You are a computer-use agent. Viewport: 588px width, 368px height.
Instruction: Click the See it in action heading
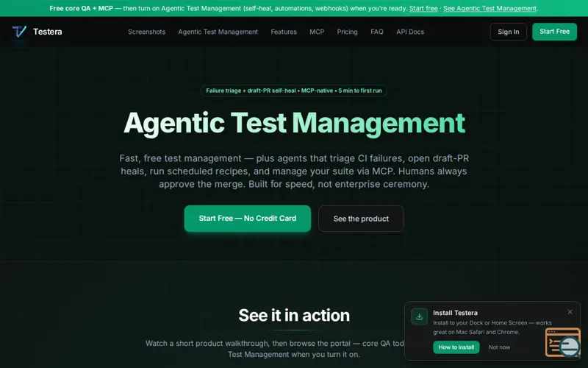[x=294, y=316]
